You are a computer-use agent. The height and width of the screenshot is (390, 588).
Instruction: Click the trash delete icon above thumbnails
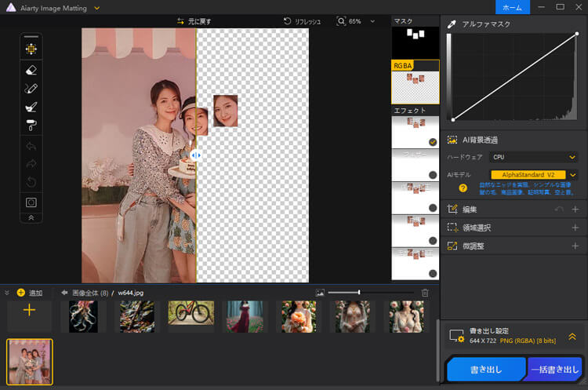[x=425, y=293]
